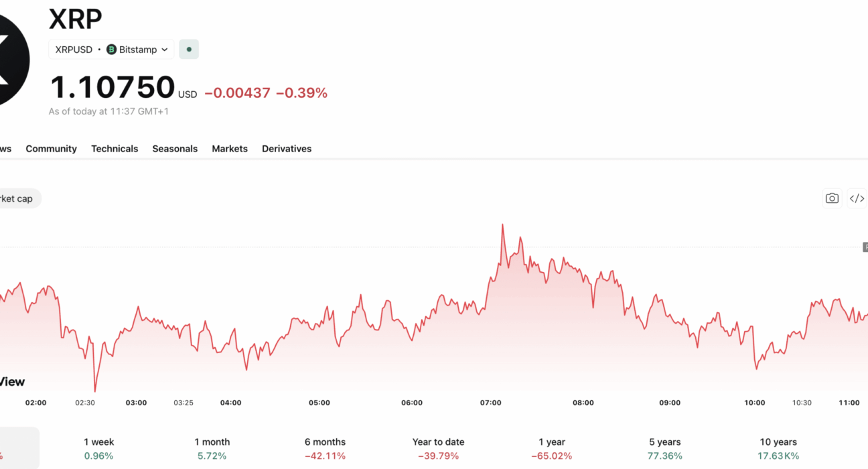Click the 07:00 price peak on chart
The width and height of the screenshot is (868, 469).
click(x=502, y=224)
